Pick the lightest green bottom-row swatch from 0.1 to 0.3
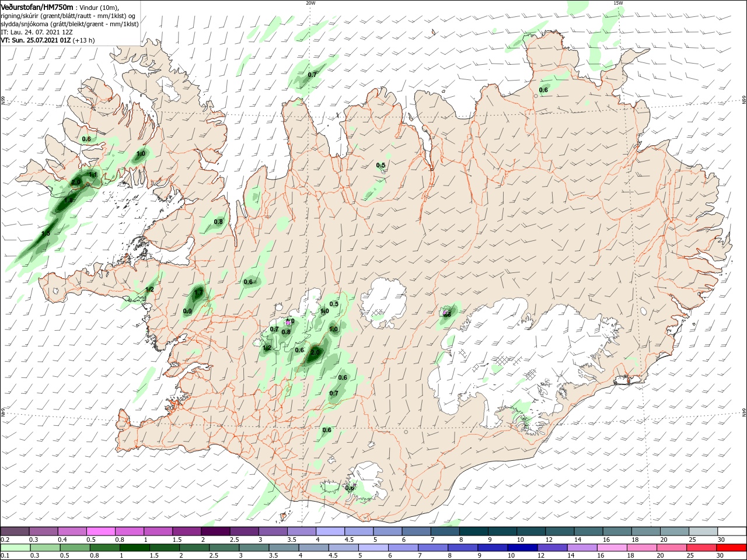Screen dimensions: 747x560 pos(15,548)
